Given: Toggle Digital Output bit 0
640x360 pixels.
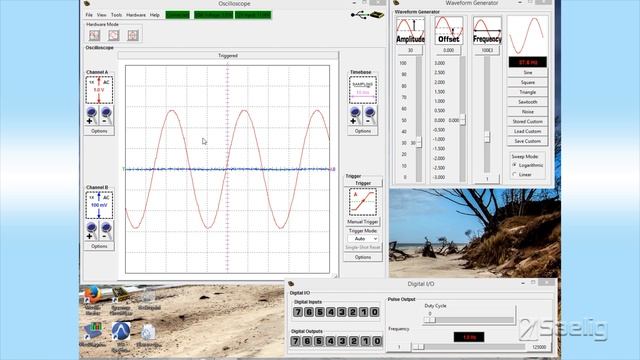Looking at the screenshot, I should pos(377,341).
